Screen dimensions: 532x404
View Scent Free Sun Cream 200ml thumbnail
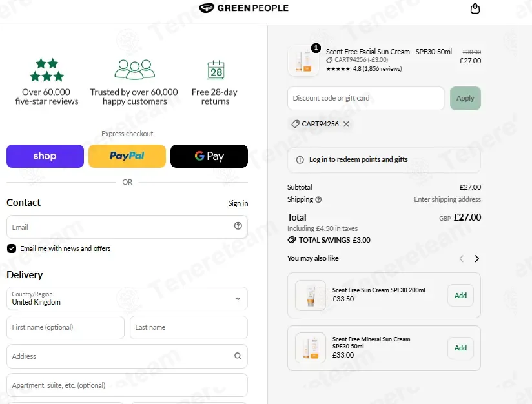pos(311,296)
